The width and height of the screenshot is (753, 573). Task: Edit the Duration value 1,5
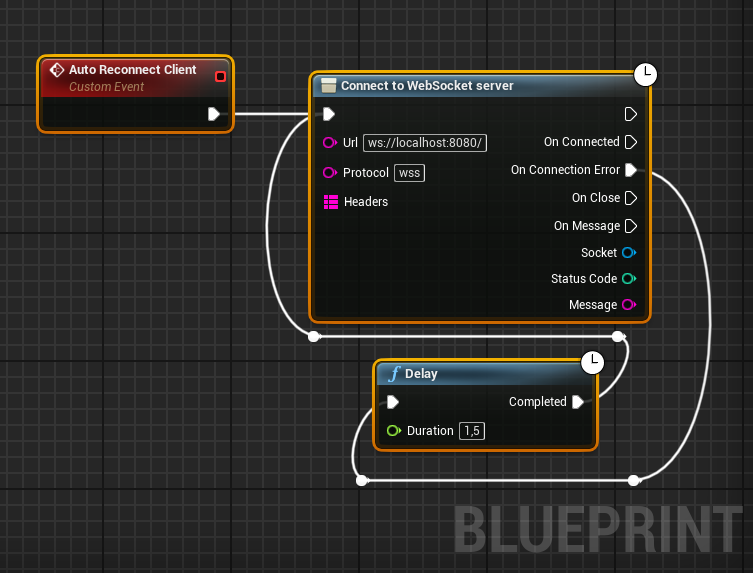point(472,431)
